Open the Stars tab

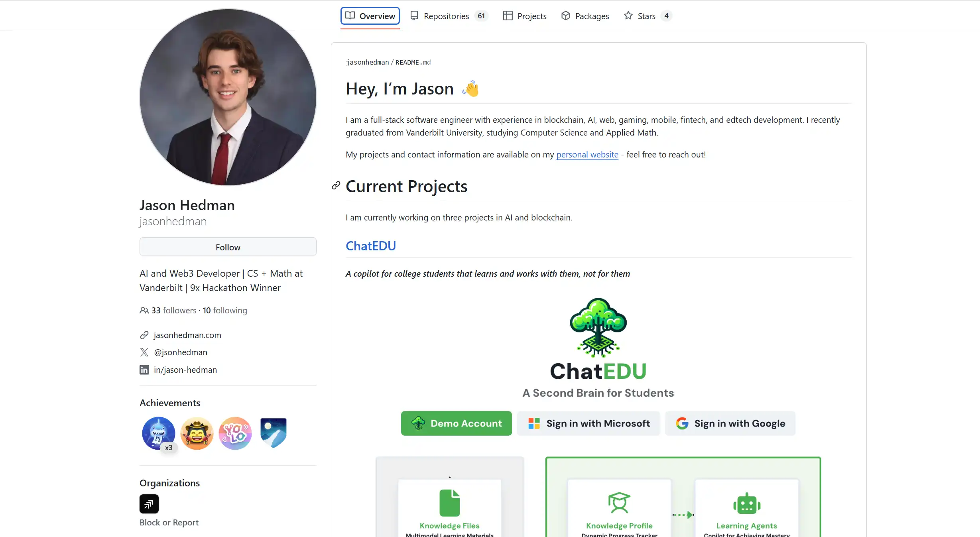647,16
